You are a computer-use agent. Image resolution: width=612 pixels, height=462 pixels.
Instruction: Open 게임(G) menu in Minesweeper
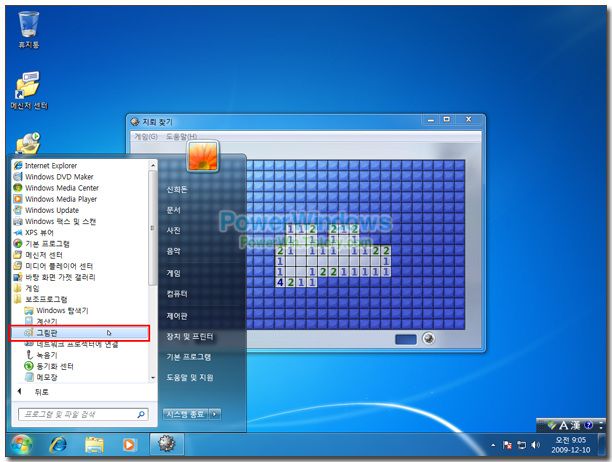[x=146, y=136]
